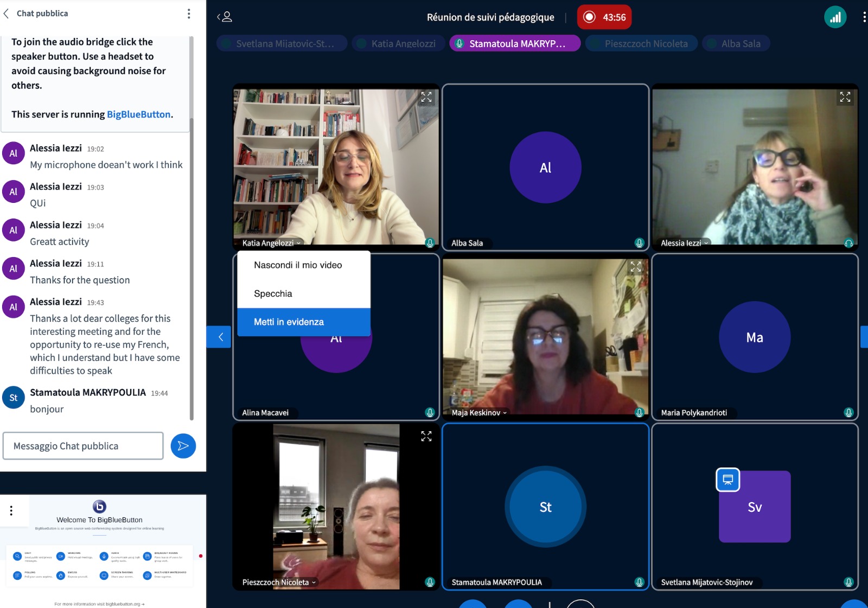
Task: Select Svetlana Mijatovic-St… talking indicator
Action: pos(282,43)
